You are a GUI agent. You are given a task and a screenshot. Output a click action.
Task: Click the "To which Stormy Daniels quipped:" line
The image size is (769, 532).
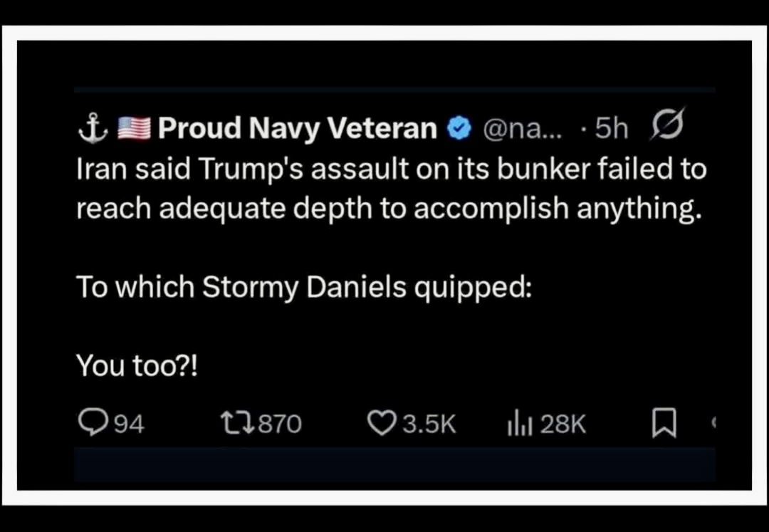(x=303, y=287)
